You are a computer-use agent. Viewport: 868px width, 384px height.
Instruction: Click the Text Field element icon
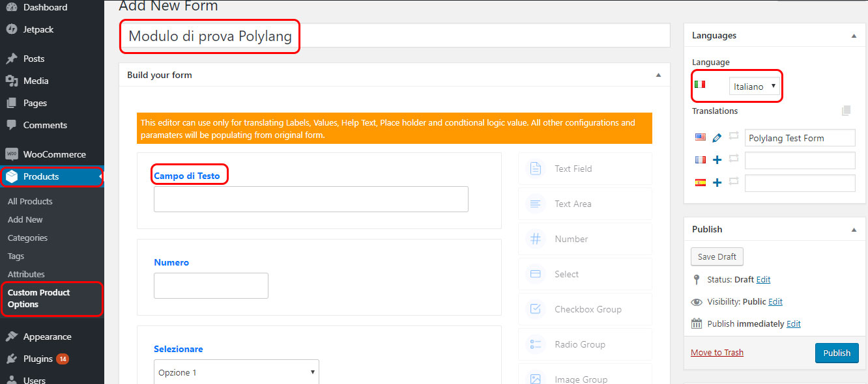tap(536, 169)
